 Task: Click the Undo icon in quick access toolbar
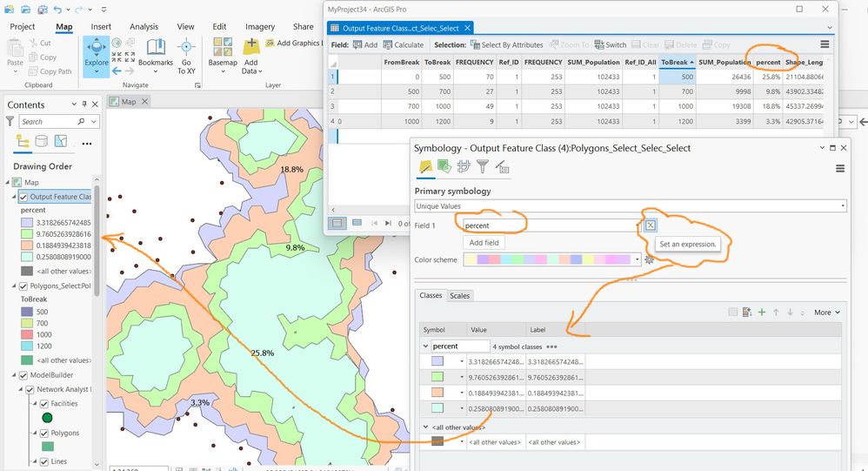point(57,10)
